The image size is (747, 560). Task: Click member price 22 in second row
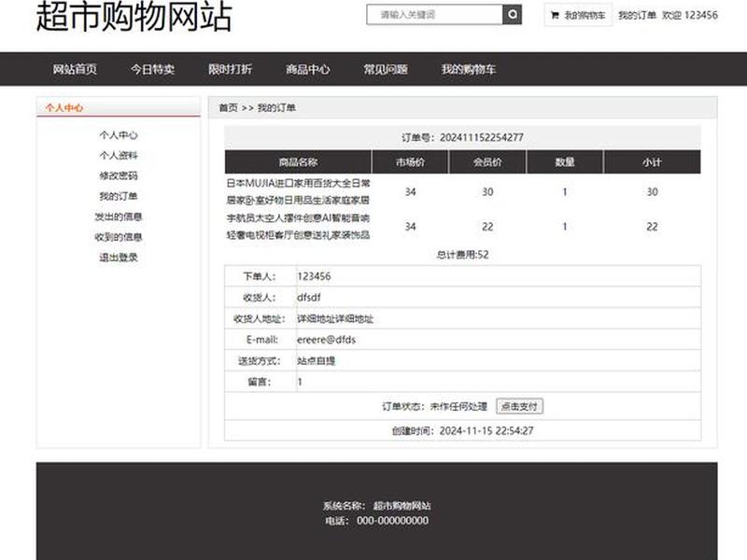pos(487,227)
